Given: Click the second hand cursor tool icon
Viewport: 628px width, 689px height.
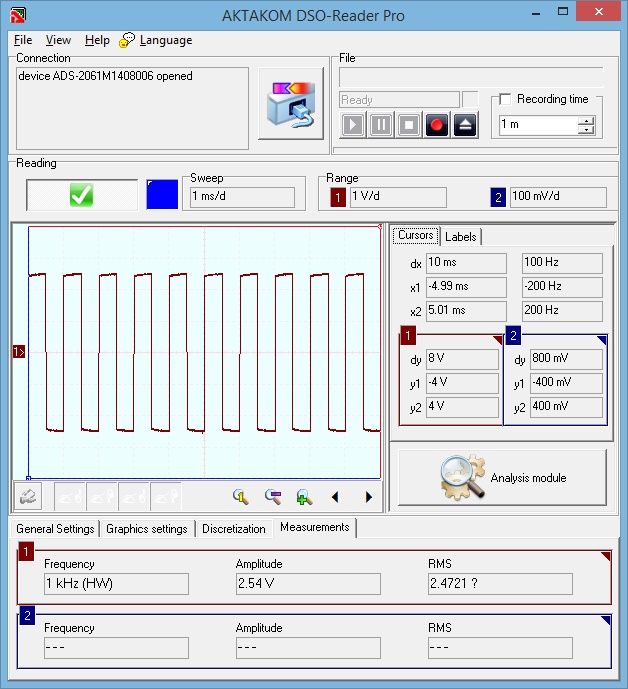Looking at the screenshot, I should 102,497.
